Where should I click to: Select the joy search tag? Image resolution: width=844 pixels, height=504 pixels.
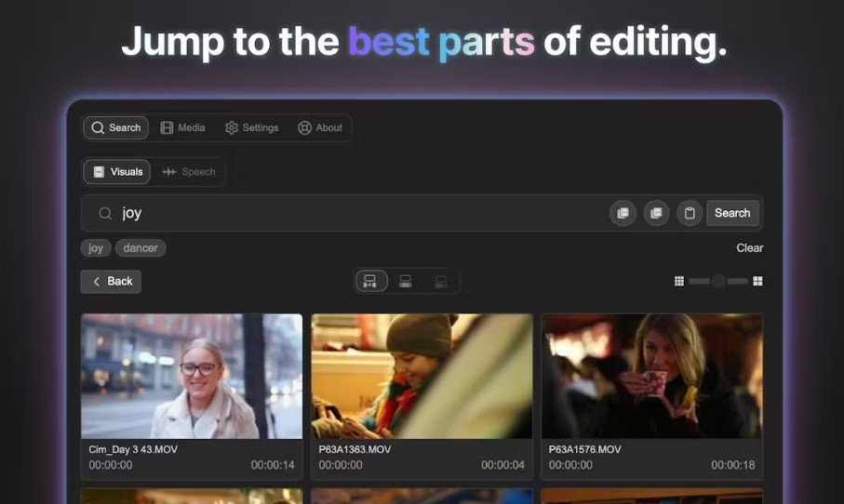(x=96, y=248)
